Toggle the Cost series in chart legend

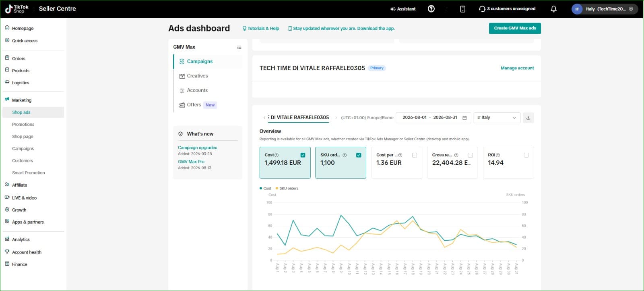click(266, 188)
